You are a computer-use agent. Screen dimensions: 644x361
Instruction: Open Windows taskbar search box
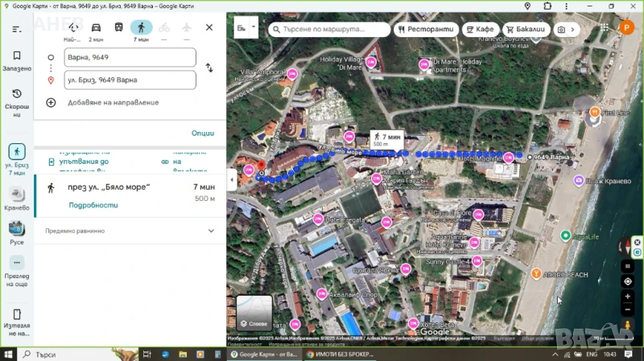[x=64, y=354]
